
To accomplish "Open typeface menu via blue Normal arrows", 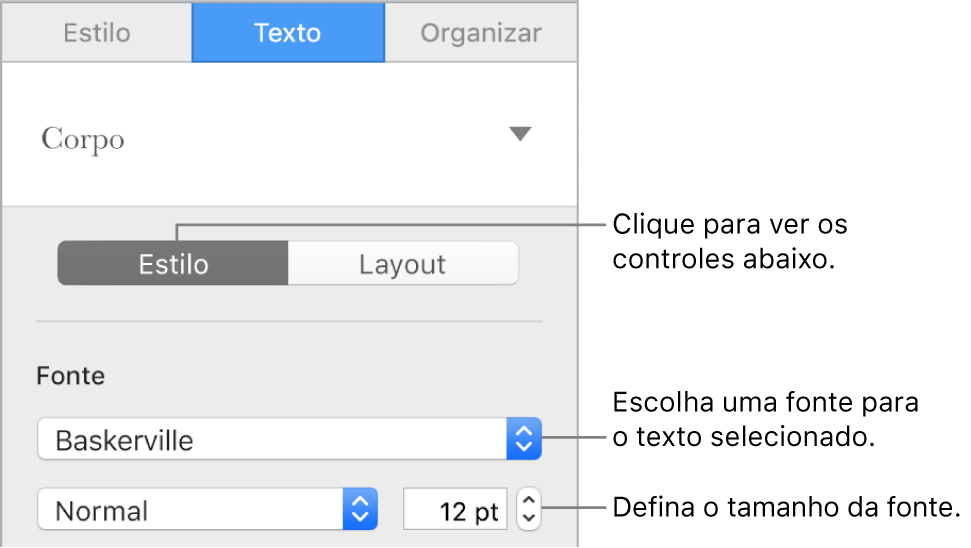I will (360, 511).
